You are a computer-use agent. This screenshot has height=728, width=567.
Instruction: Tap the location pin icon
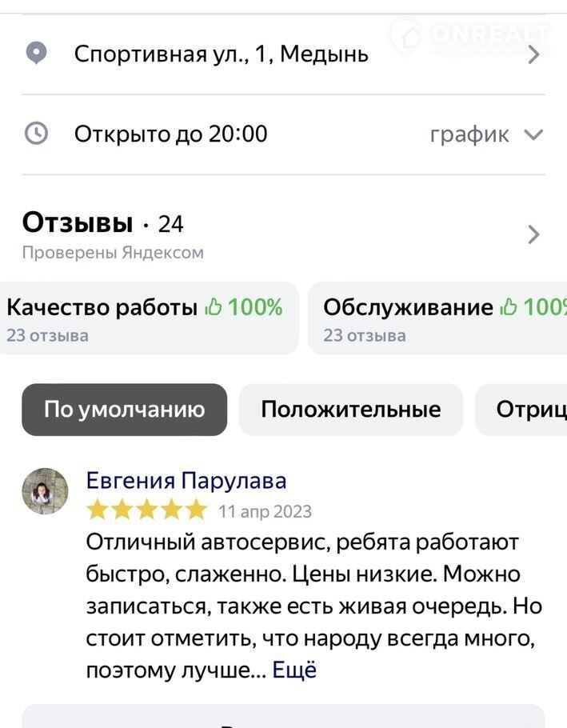(37, 54)
